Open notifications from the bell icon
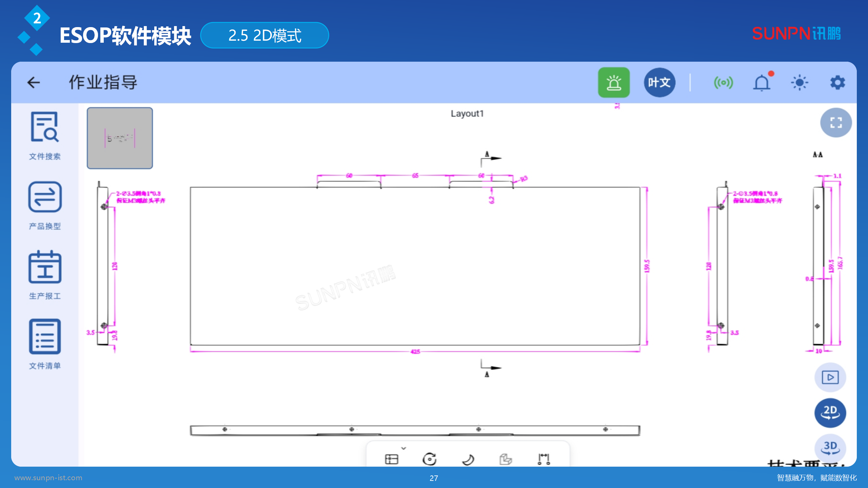This screenshot has width=868, height=488. (762, 82)
